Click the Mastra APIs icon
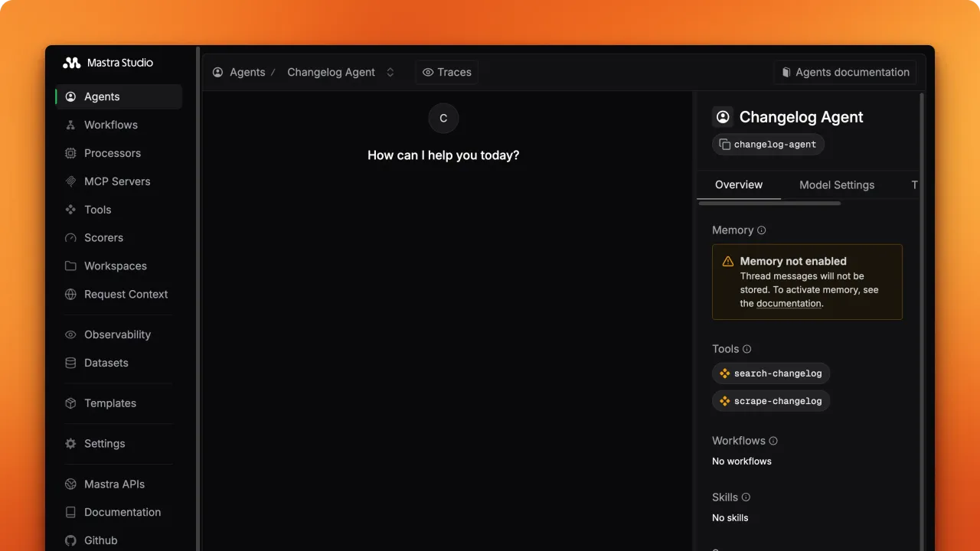Image resolution: width=980 pixels, height=551 pixels. click(70, 484)
